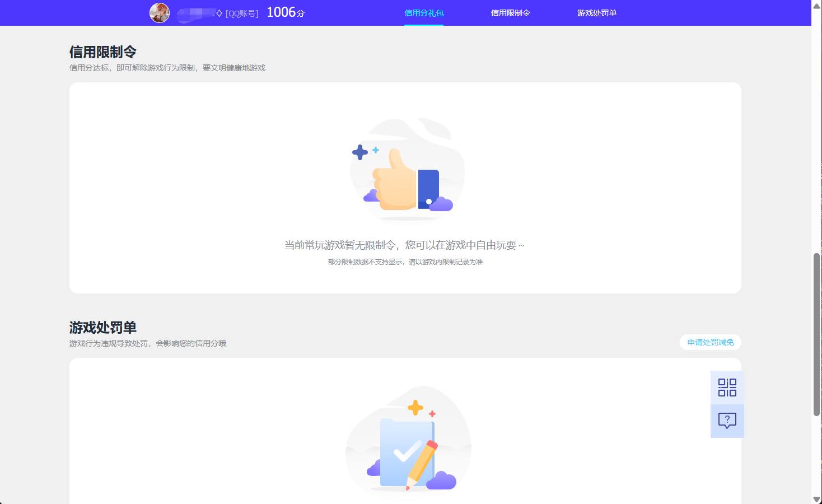Viewport: 822px width, 504px height.
Task: Click the 申请处罚减免 button
Action: [x=711, y=342]
